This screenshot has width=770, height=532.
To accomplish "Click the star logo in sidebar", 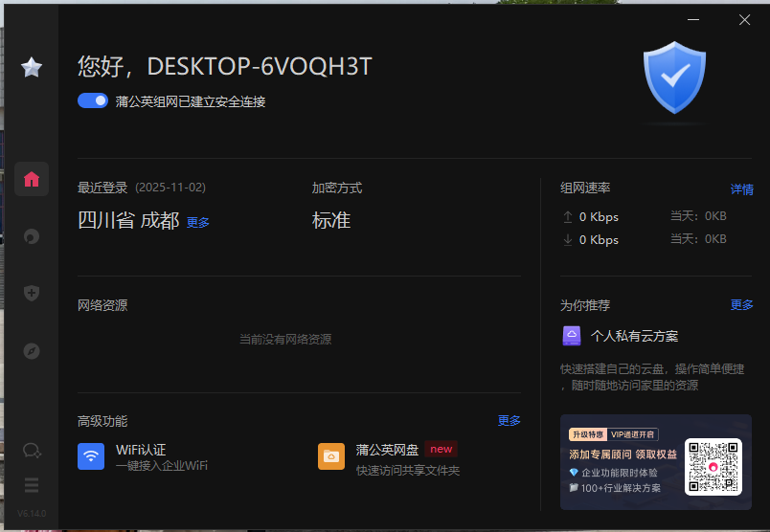I will (x=32, y=67).
